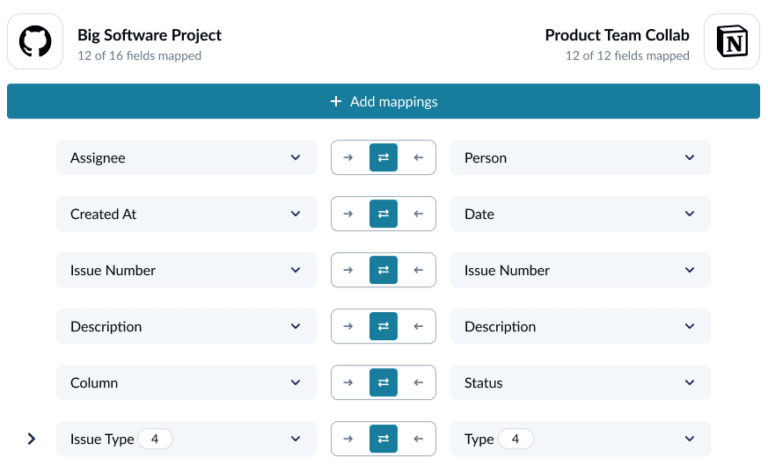Choose left-arrow direction for Column row
Viewport: 768px width, 465px height.
[x=419, y=383]
